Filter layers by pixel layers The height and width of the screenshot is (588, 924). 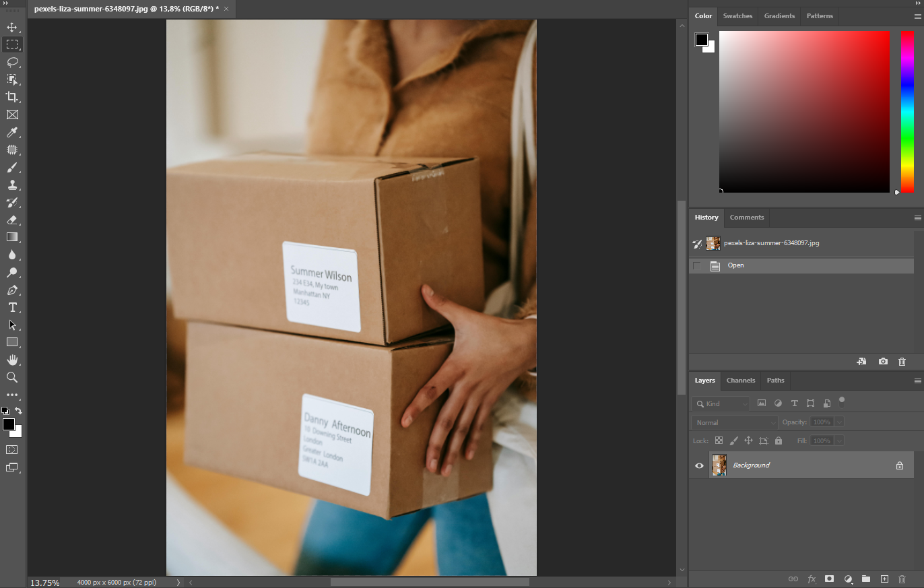click(762, 403)
